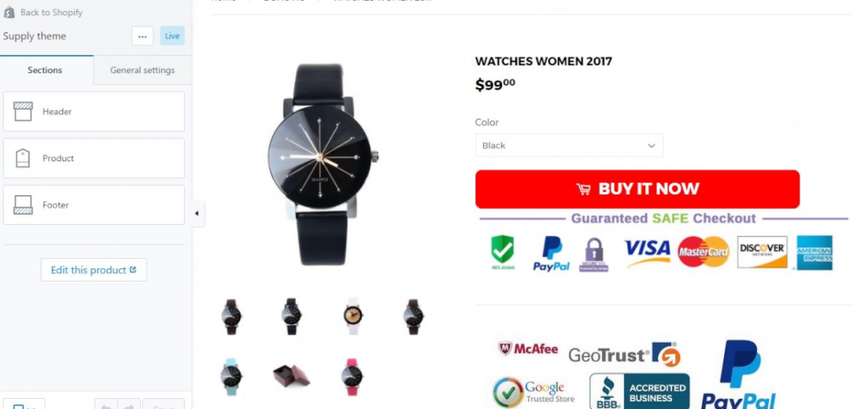
Task: Select the Product tag icon
Action: [23, 158]
